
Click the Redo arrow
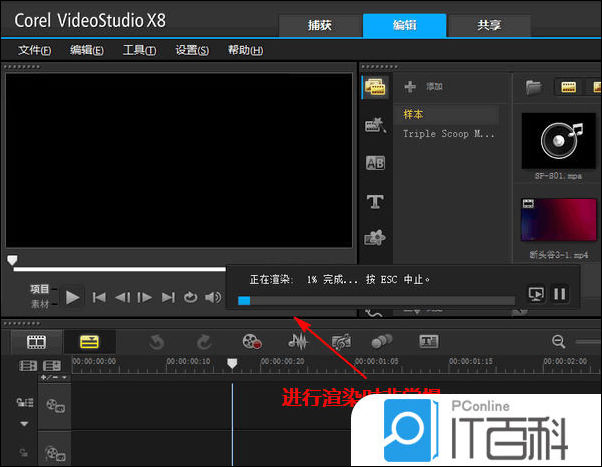(x=204, y=341)
